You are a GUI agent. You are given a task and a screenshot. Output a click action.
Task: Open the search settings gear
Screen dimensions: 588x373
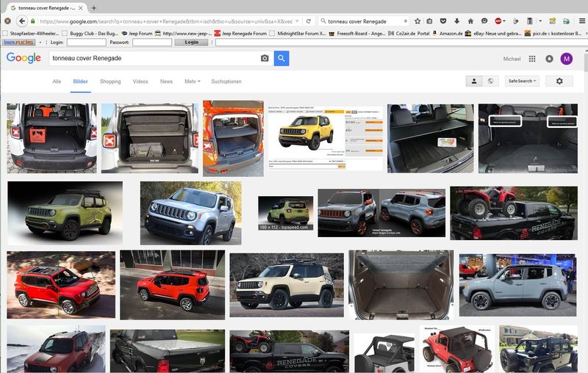(x=559, y=82)
